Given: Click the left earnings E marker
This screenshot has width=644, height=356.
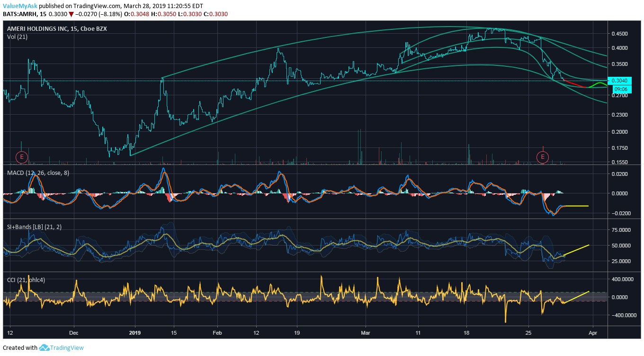Looking at the screenshot, I should coord(21,156).
